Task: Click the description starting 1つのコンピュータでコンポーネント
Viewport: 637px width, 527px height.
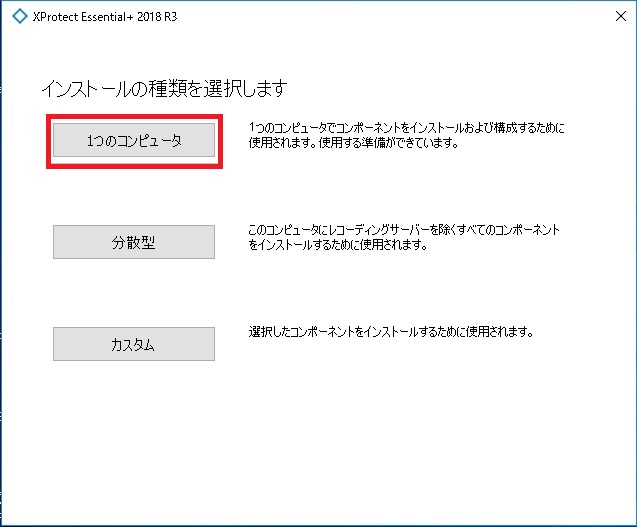Action: [406, 135]
